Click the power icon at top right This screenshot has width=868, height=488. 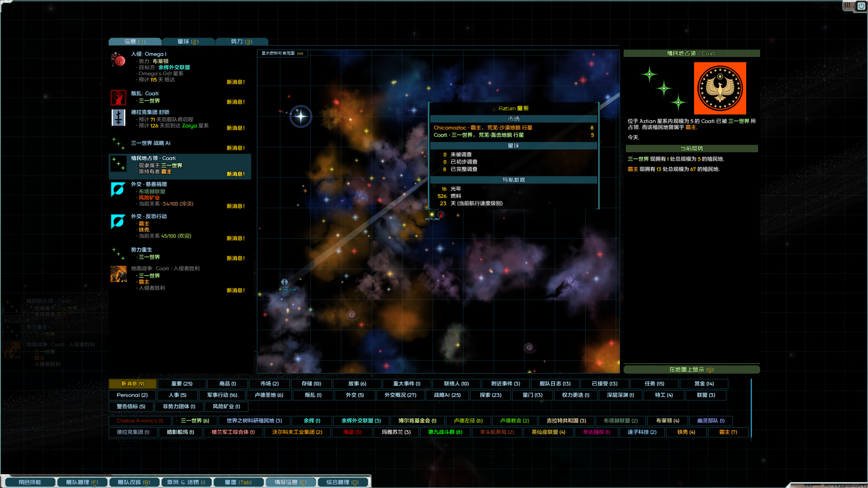coord(861,6)
